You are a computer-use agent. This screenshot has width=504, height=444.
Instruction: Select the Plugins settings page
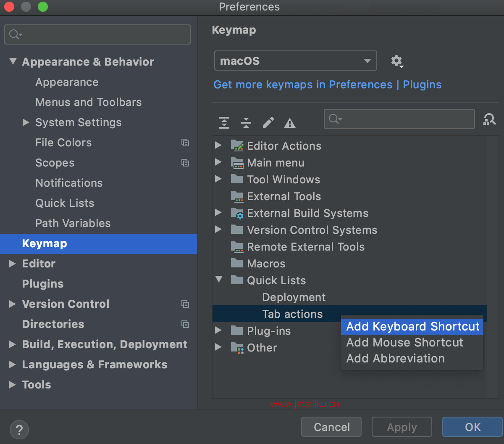click(43, 284)
